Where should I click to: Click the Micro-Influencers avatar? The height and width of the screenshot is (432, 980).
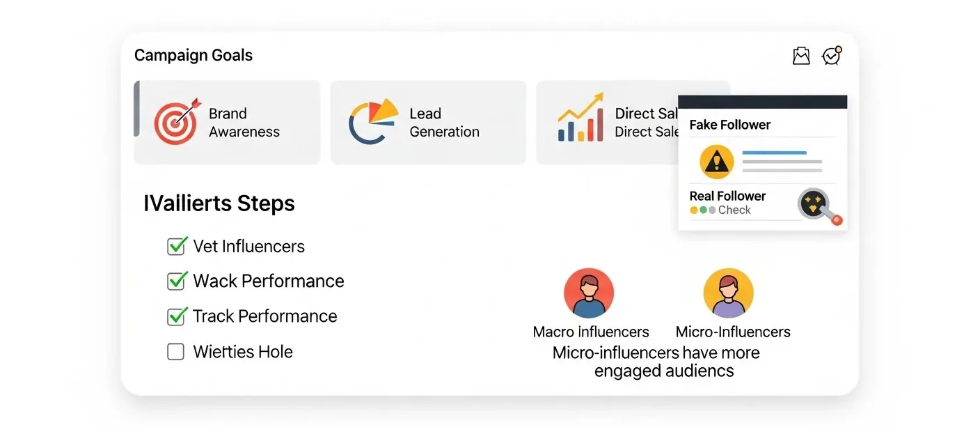[729, 293]
